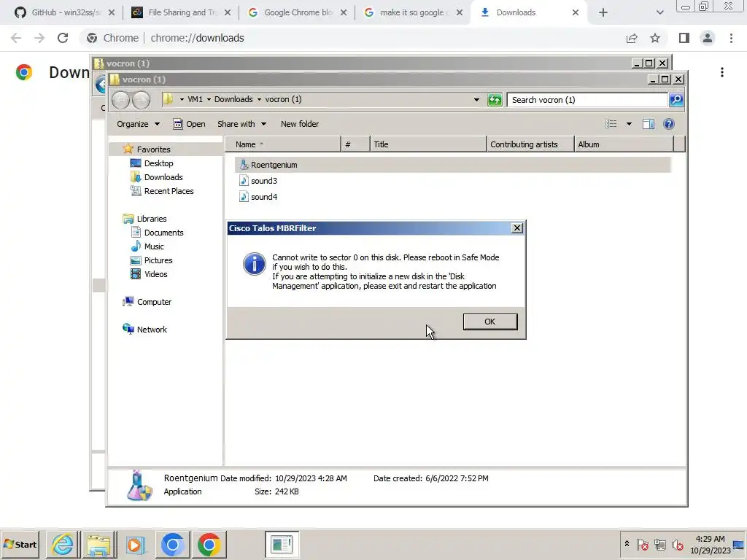Viewport: 747px width, 560px height.
Task: Sort by Contributing artists column
Action: pos(530,144)
